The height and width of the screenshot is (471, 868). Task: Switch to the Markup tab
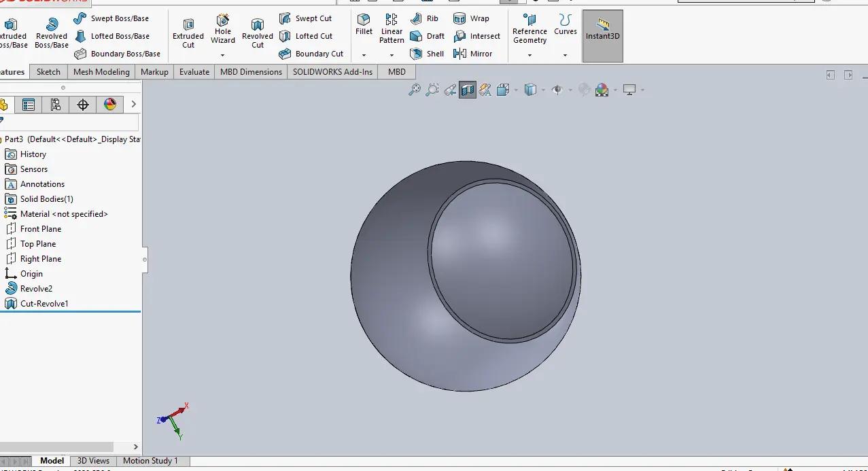point(154,72)
